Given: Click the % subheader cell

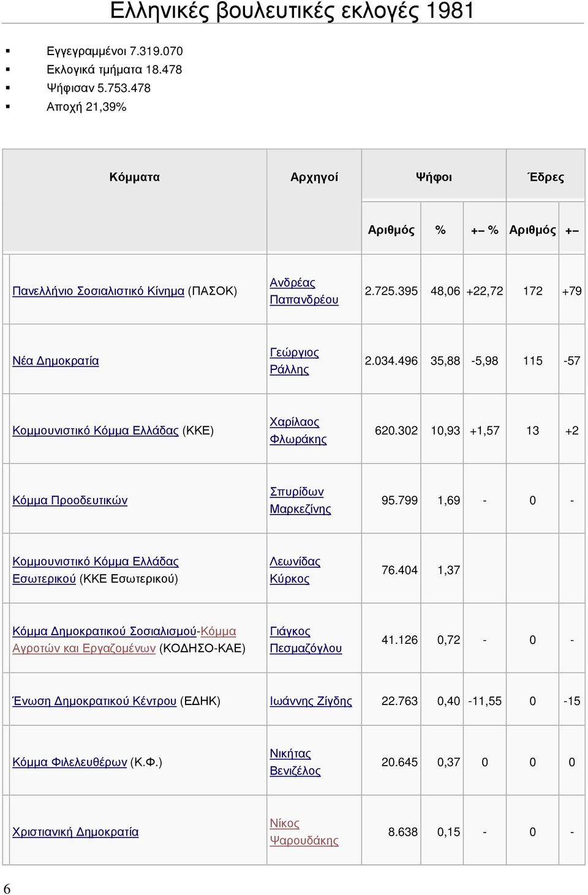Looking at the screenshot, I should point(440,230).
